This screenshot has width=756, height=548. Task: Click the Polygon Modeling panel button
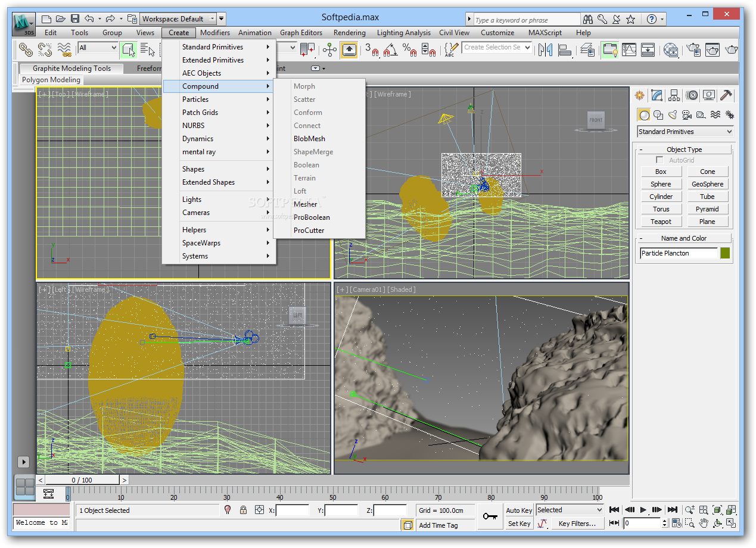pos(51,80)
